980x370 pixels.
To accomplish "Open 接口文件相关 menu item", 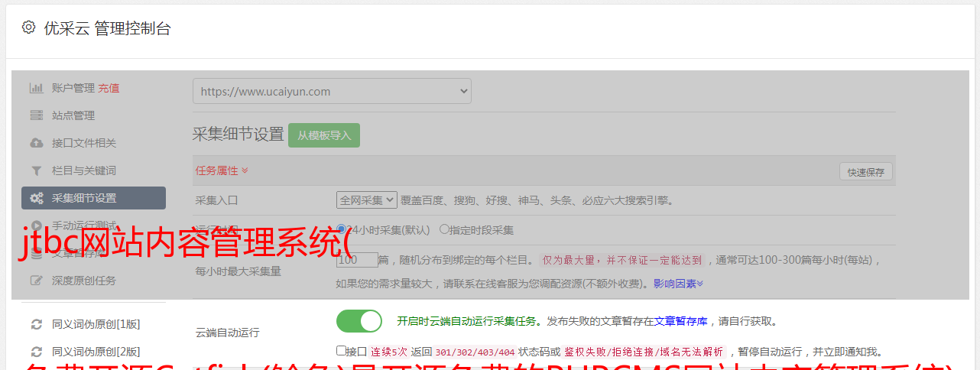I will [x=84, y=143].
